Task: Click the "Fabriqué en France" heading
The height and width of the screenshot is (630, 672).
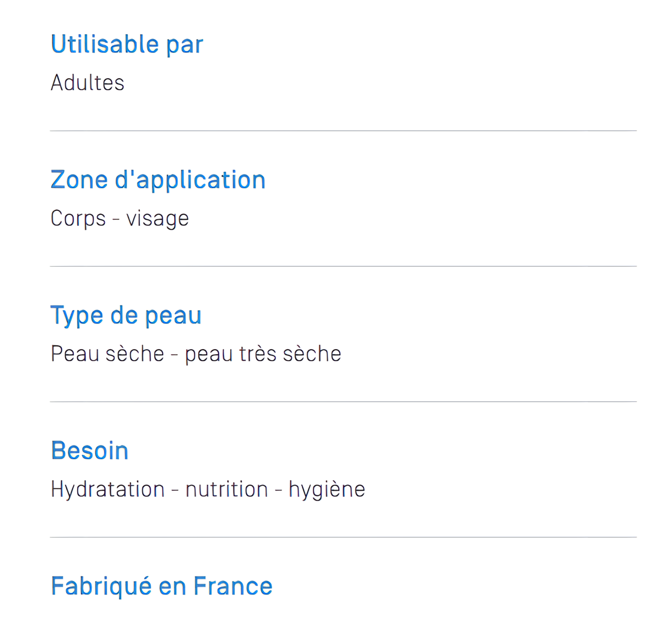Action: click(x=161, y=586)
